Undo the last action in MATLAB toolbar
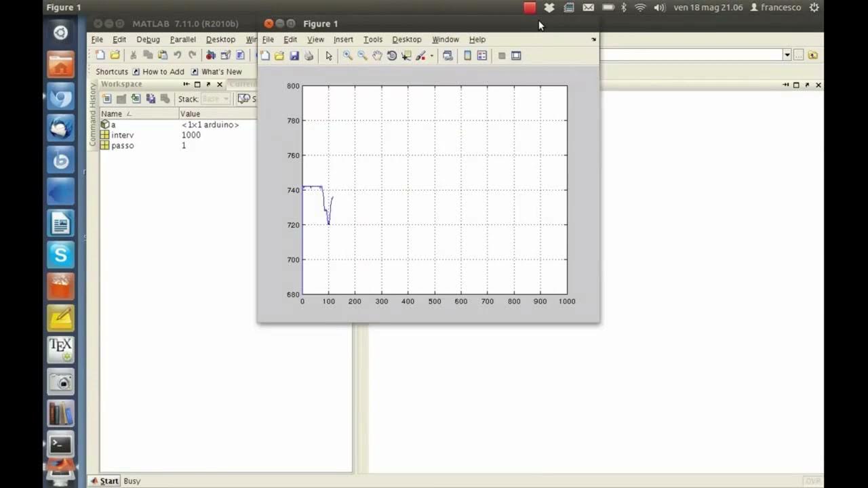868x488 pixels. (178, 55)
